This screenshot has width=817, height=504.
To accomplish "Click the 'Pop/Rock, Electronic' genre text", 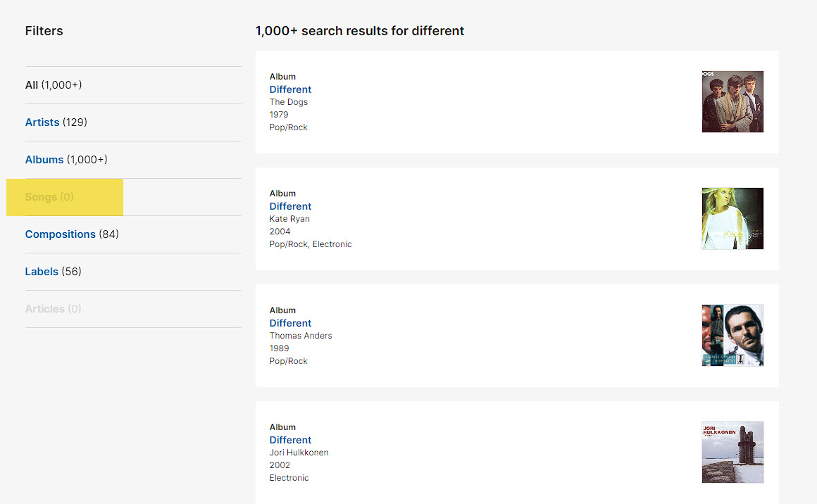I will pos(311,244).
